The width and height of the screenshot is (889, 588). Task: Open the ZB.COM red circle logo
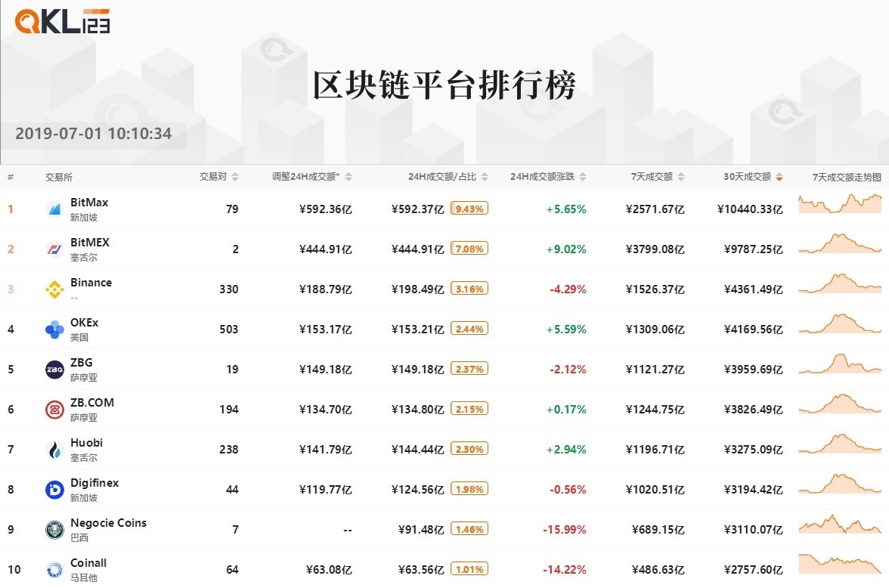coord(54,410)
